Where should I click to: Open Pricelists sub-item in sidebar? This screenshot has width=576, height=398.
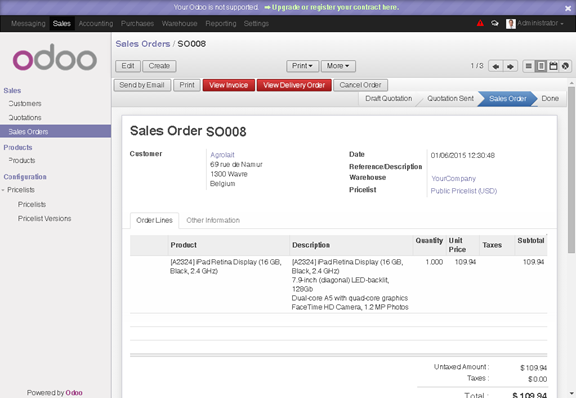(32, 204)
